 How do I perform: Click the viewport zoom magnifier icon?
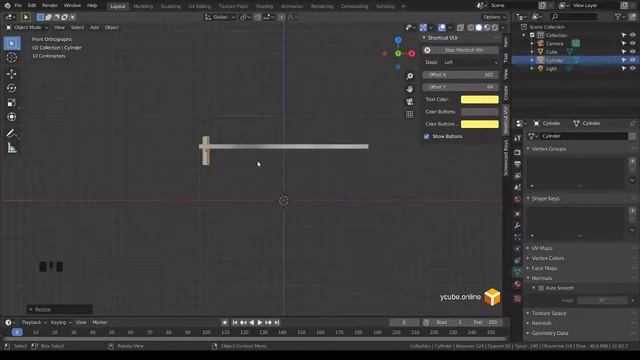tap(409, 76)
